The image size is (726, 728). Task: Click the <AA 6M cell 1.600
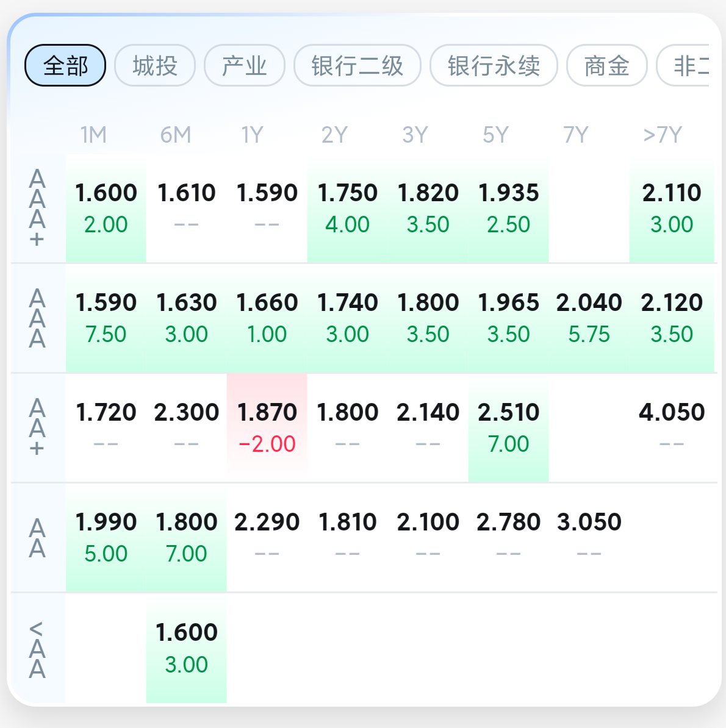point(187,648)
